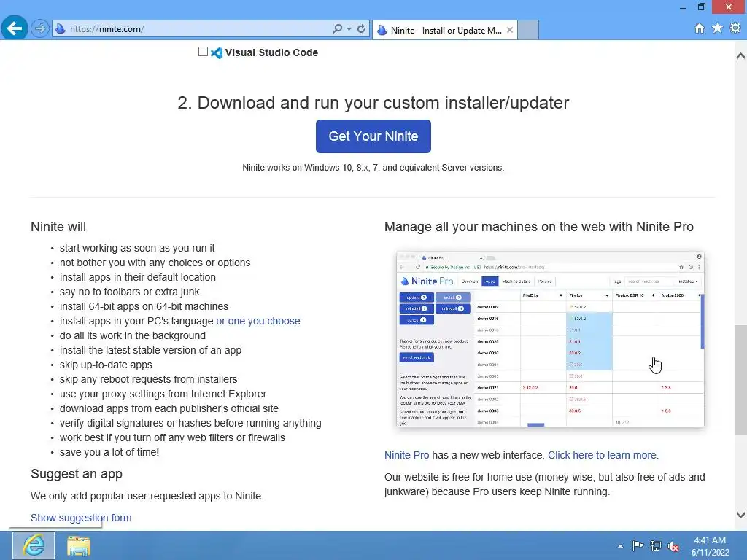This screenshot has width=747, height=560.
Task: Click 'say no to toolbars or extra junk'
Action: click(x=130, y=292)
